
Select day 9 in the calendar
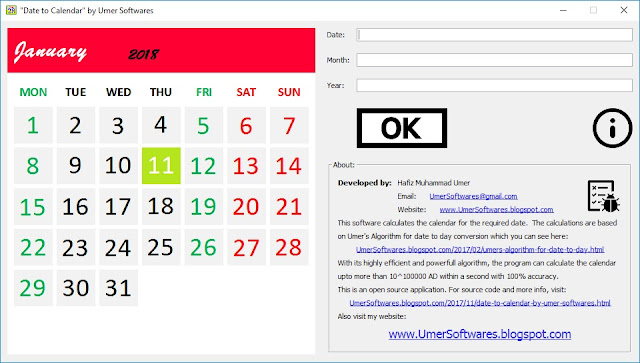coord(76,166)
